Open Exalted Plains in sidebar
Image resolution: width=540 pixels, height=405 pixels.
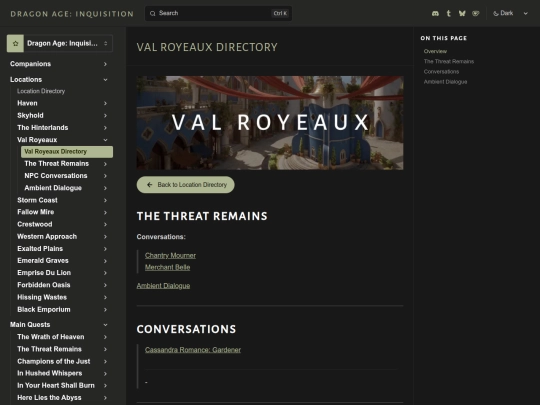point(40,249)
